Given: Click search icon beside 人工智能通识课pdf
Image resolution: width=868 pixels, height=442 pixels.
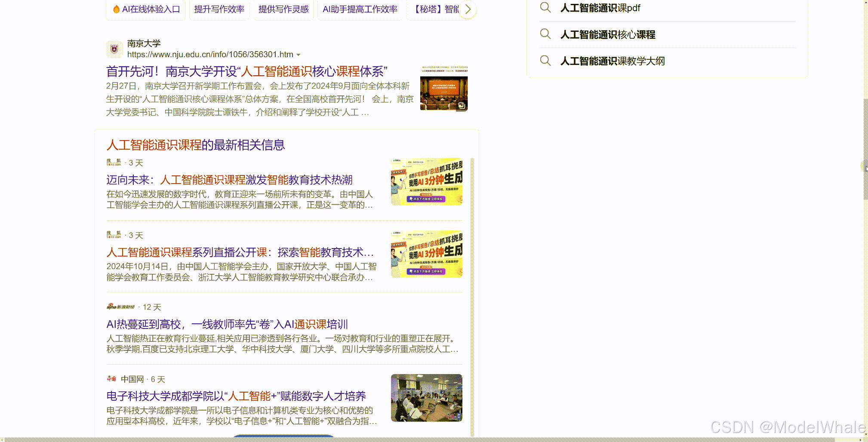Looking at the screenshot, I should tap(545, 7).
